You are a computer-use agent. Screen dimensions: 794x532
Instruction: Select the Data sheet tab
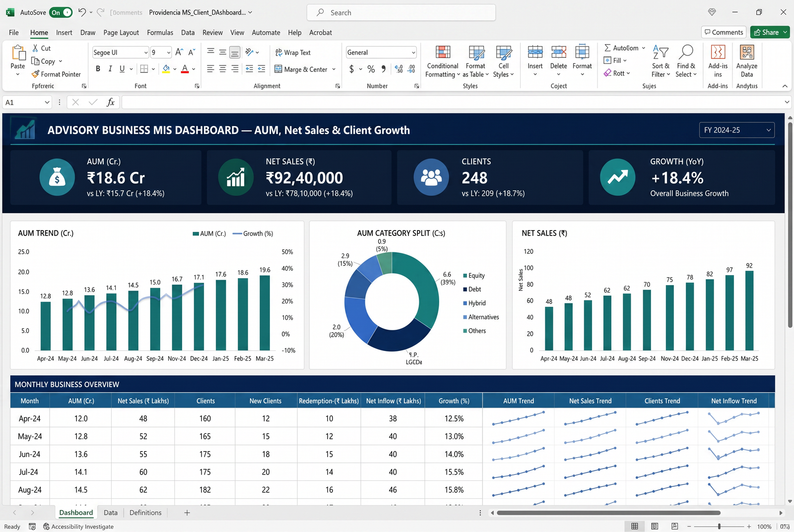(x=111, y=513)
